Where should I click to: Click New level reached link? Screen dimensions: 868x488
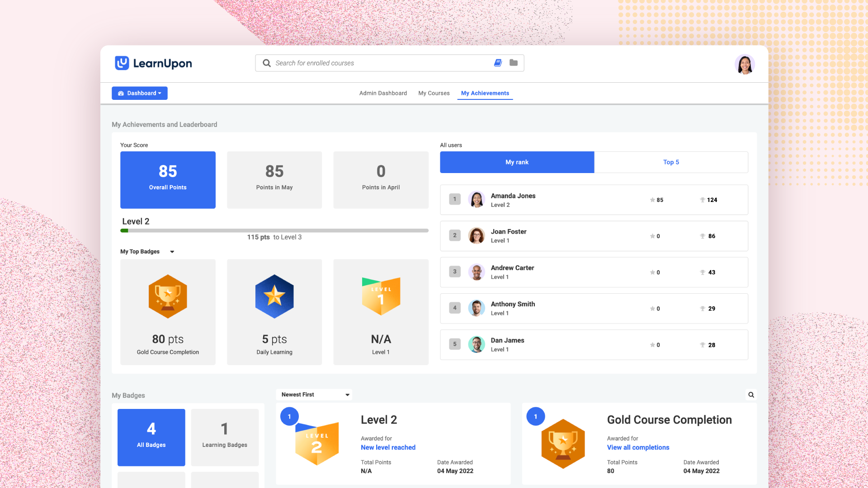tap(388, 447)
